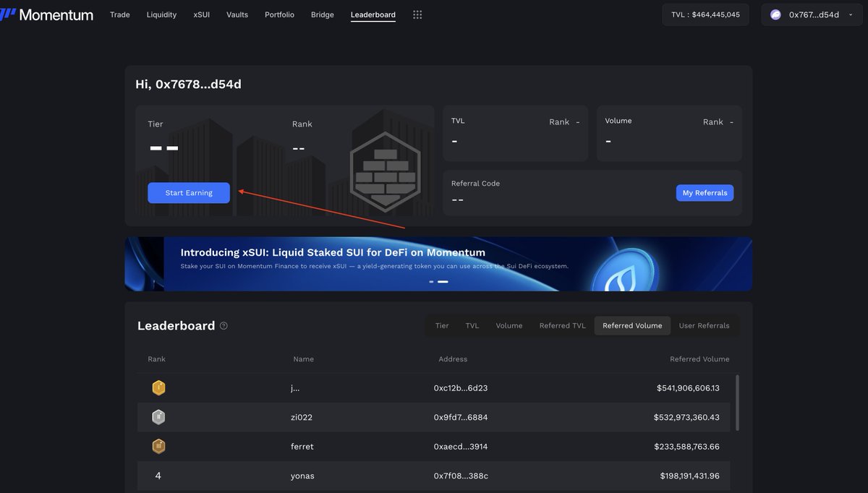The width and height of the screenshot is (868, 493).
Task: Click address 0x7f08...388c
Action: (461, 476)
